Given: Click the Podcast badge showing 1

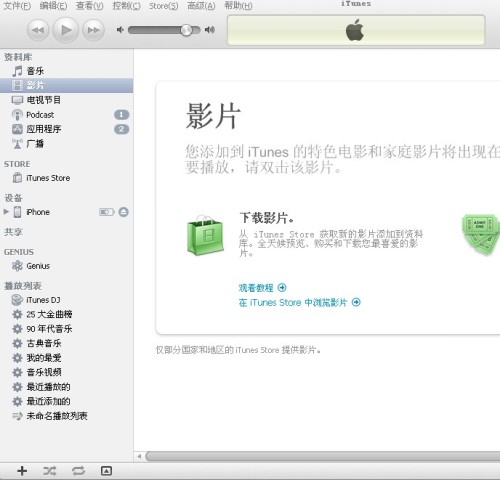Looking at the screenshot, I should (x=121, y=115).
